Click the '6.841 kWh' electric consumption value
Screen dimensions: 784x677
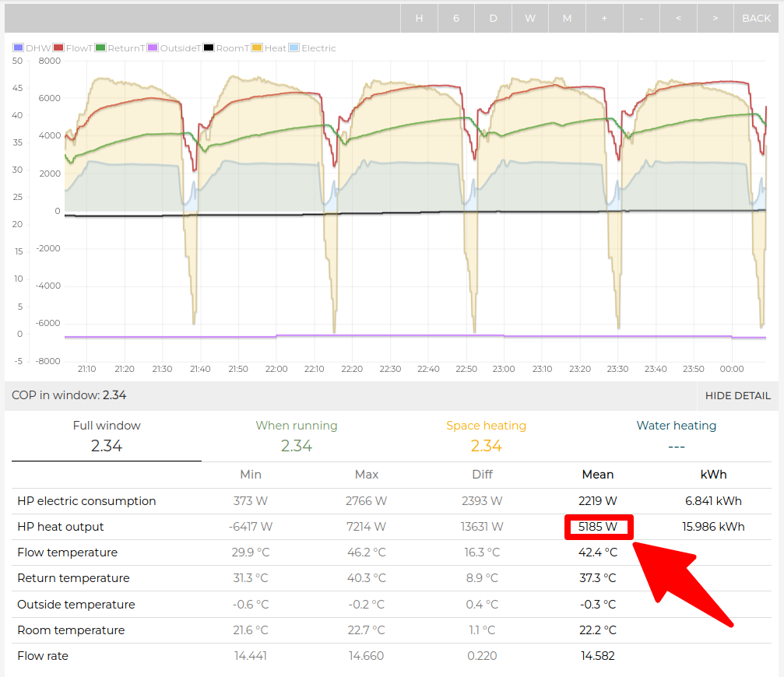(713, 501)
